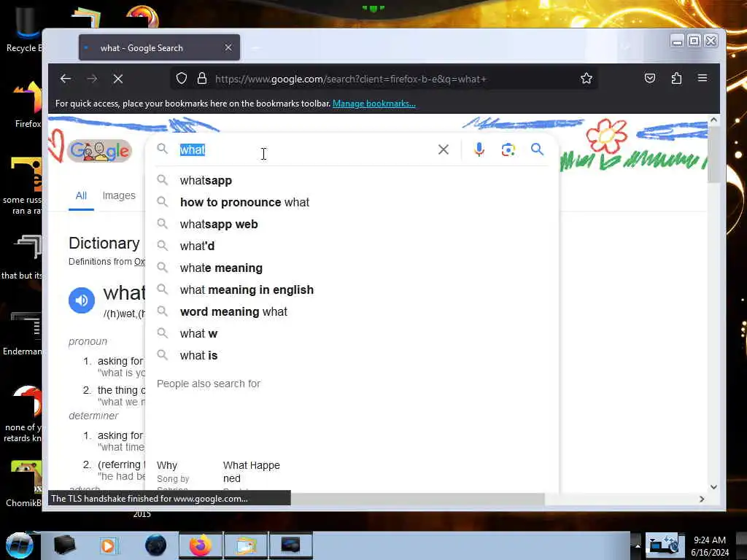
Task: Choose the 'what w' suggestion
Action: tap(352, 334)
